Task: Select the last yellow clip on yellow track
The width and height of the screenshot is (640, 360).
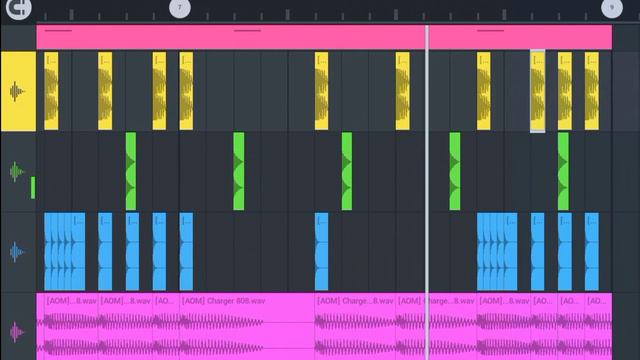Action: [592, 91]
